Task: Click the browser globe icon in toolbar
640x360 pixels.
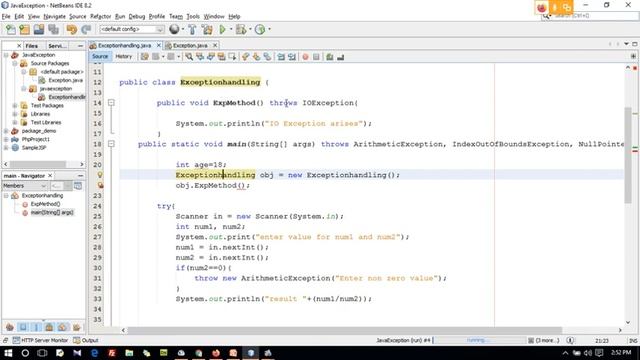Action: point(174,29)
